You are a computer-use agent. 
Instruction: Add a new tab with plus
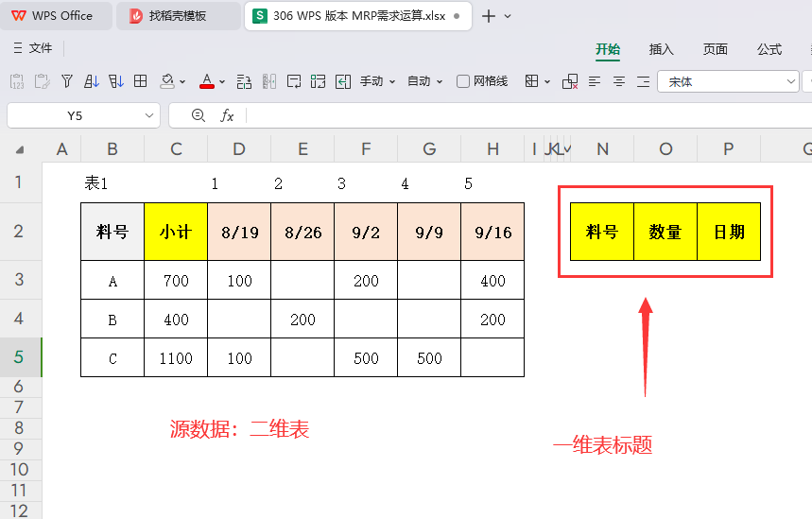489,16
